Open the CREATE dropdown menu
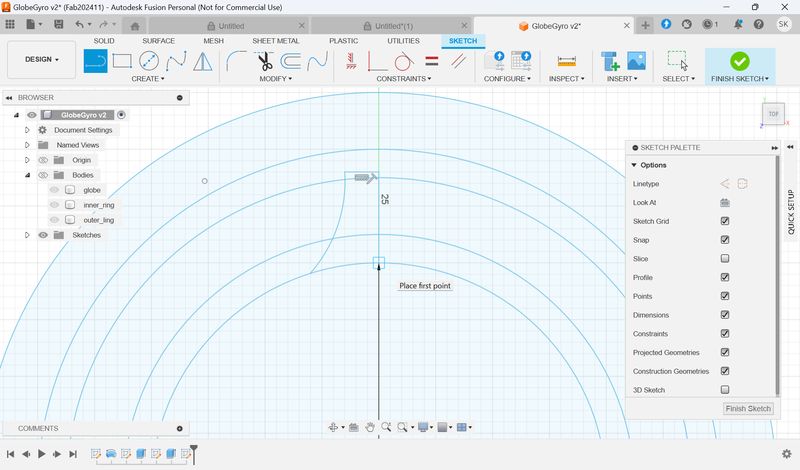Viewport: 800px width, 470px height. coord(148,79)
